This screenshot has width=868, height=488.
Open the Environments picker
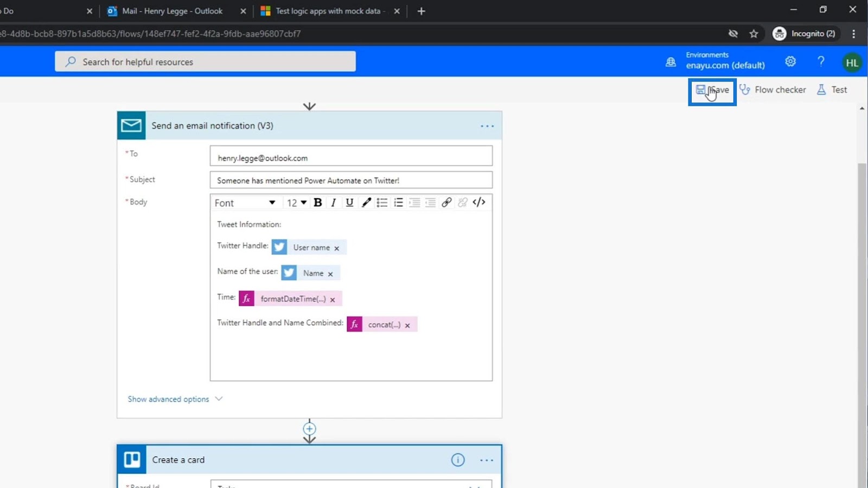(716, 61)
